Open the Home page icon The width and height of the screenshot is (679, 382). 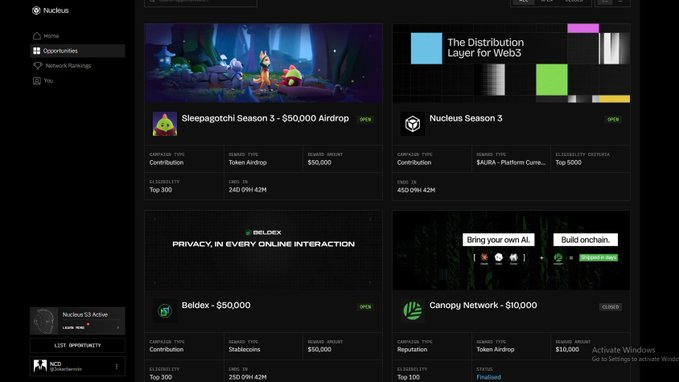click(x=37, y=36)
